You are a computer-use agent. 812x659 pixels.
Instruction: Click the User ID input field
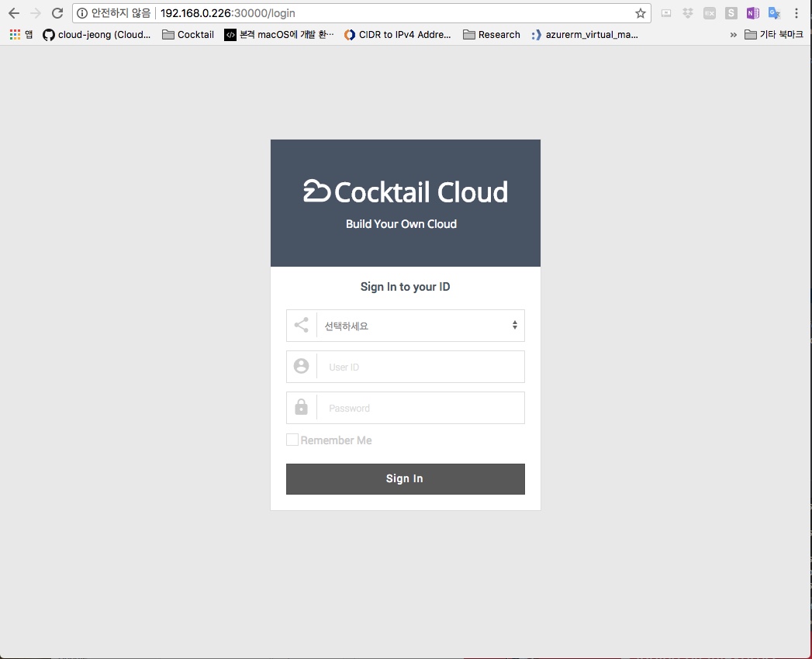pyautogui.click(x=420, y=367)
